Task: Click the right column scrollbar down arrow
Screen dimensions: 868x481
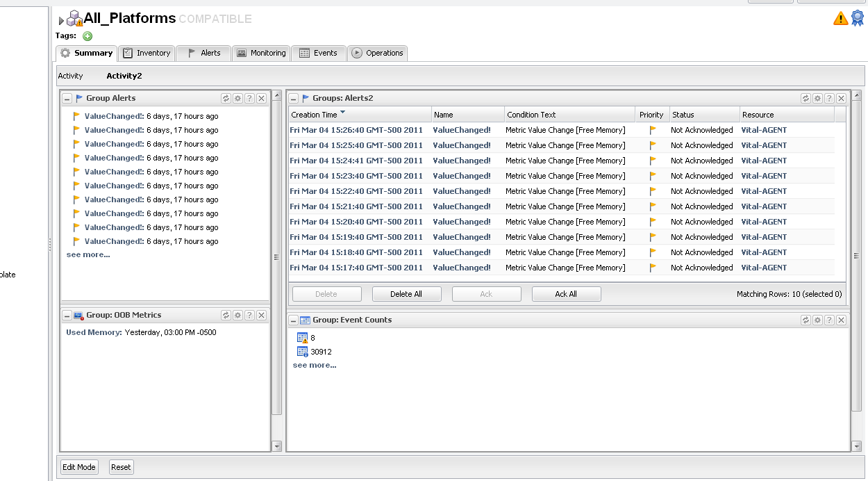Action: tap(856, 446)
